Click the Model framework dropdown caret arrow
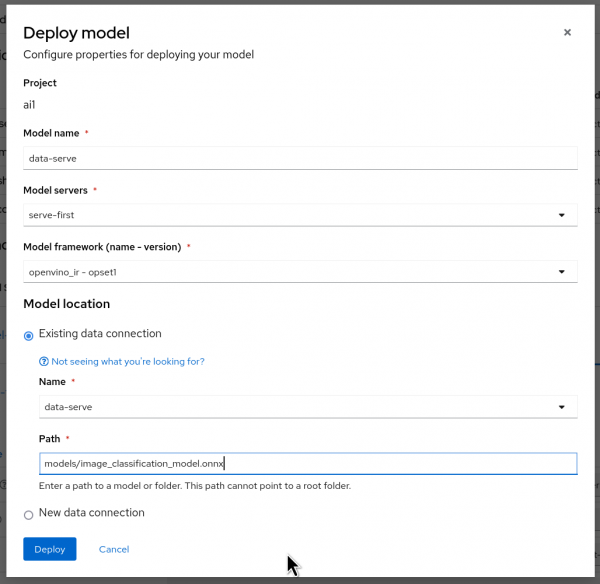 click(562, 271)
